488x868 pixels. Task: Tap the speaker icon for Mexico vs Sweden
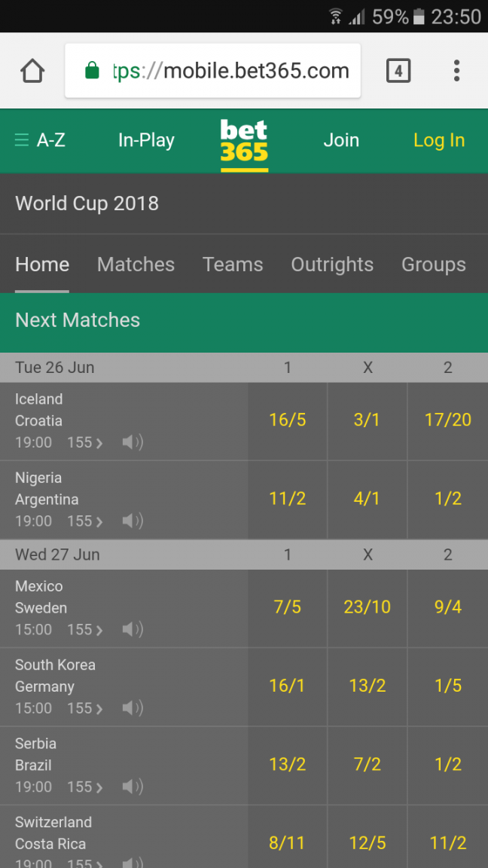[x=133, y=629]
